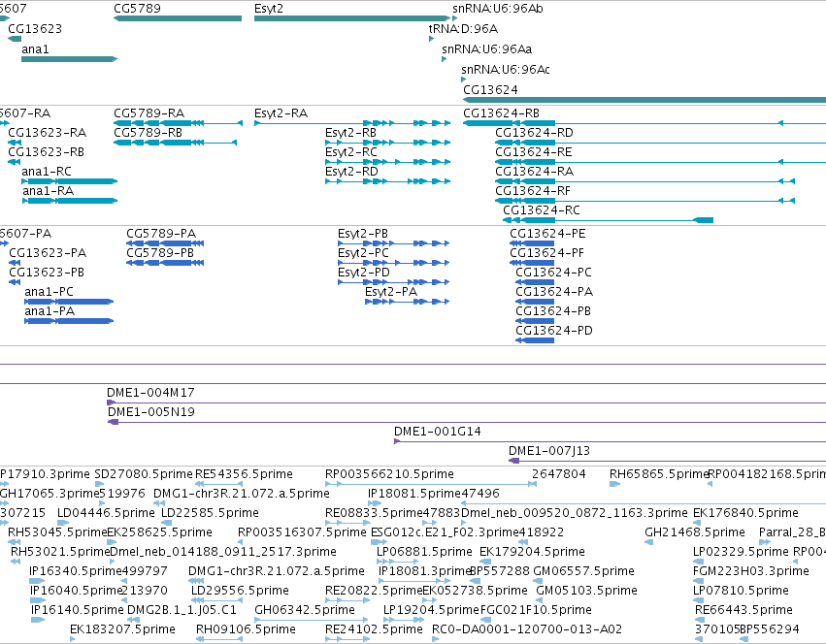Select snRNA:U6:96Aa feature label
This screenshot has width=826, height=644.
pyautogui.click(x=486, y=48)
